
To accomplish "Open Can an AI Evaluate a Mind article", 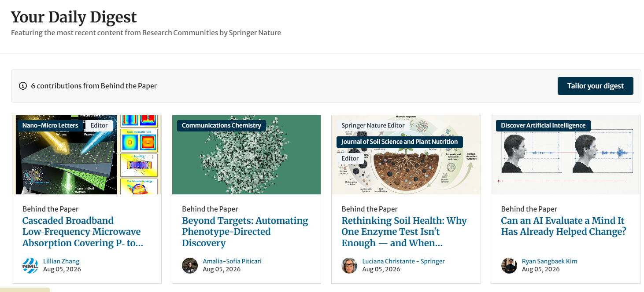I will 563,226.
